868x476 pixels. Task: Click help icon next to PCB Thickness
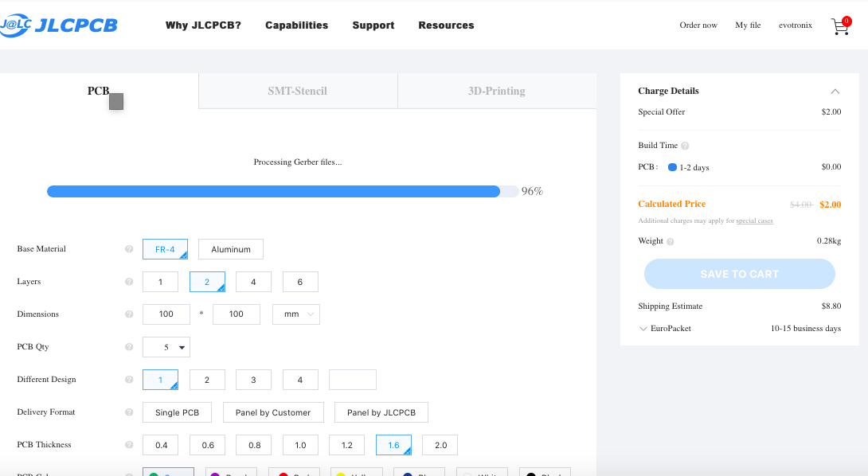coord(129,445)
